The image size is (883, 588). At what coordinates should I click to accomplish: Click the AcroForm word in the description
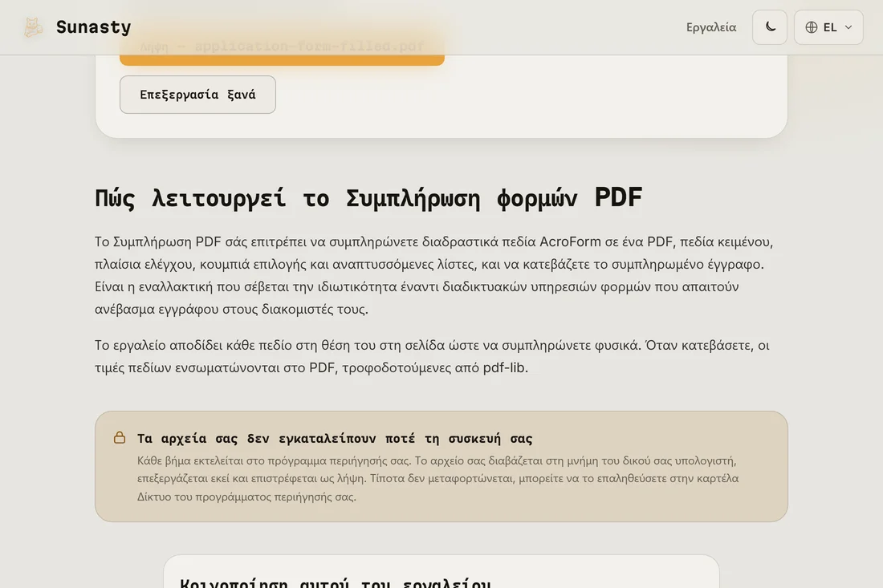click(570, 241)
